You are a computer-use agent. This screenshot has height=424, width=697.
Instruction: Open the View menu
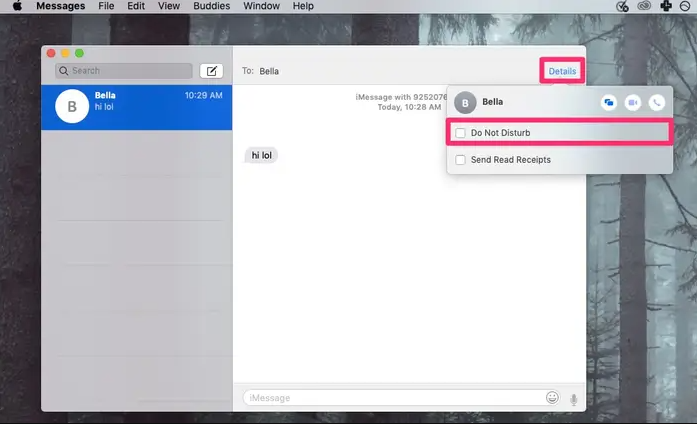[169, 6]
